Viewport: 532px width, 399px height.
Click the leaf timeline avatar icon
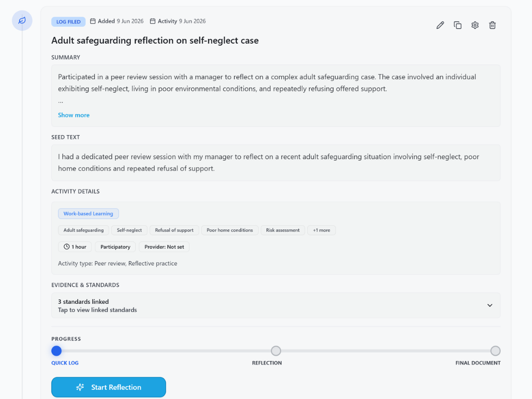[22, 20]
